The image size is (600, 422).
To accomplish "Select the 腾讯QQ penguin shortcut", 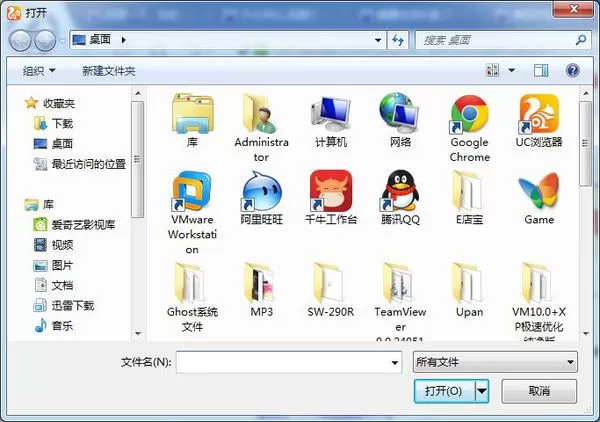I will (400, 191).
